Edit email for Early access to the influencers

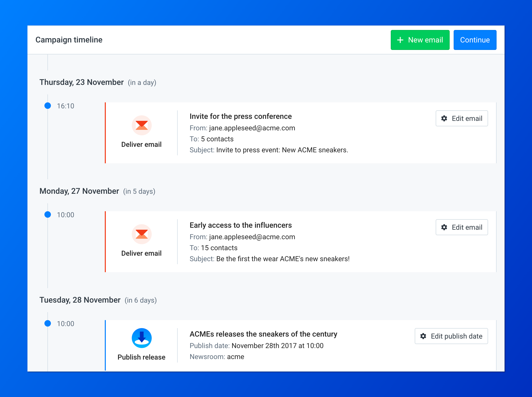(462, 227)
